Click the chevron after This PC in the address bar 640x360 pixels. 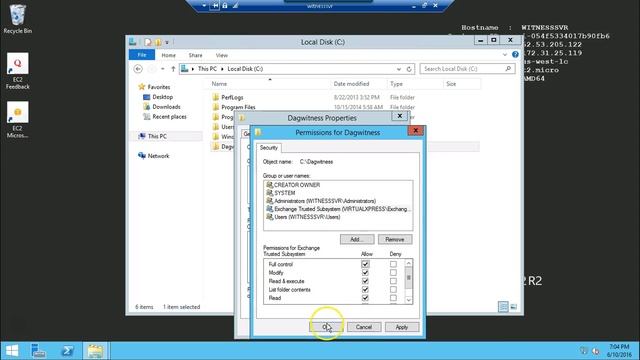click(222, 69)
